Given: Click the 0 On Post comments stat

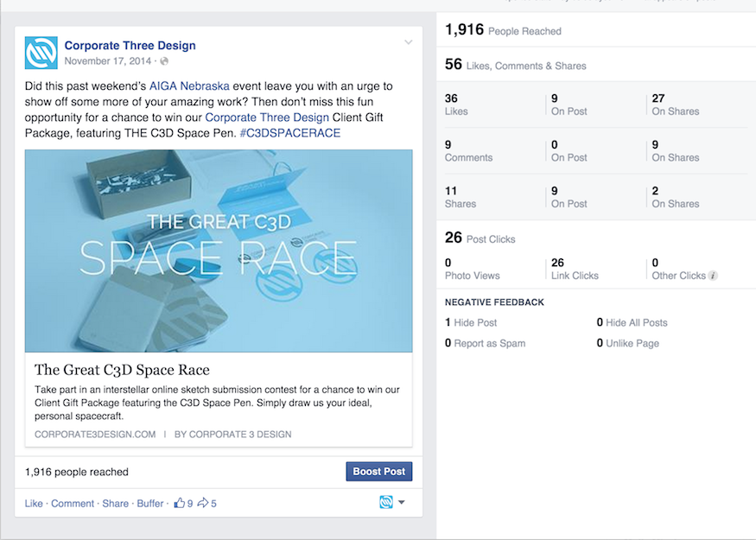Looking at the screenshot, I should (569, 151).
